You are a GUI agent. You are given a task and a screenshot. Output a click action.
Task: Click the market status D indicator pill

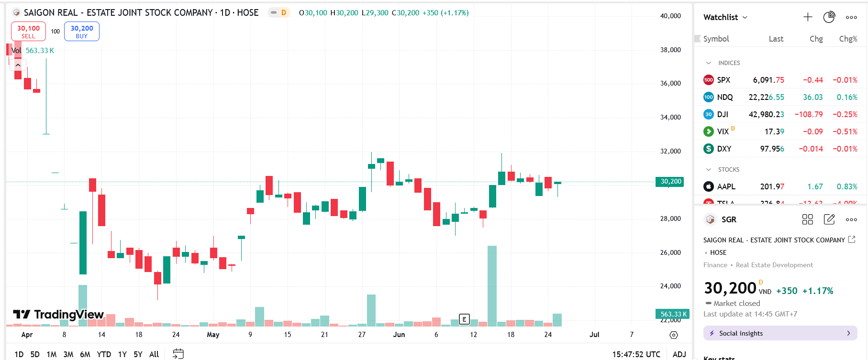278,12
